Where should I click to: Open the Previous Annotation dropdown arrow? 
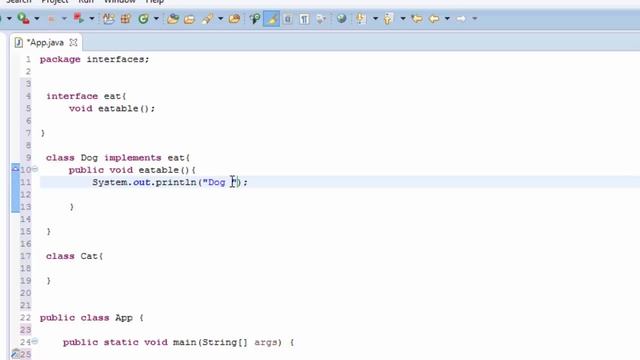click(402, 18)
